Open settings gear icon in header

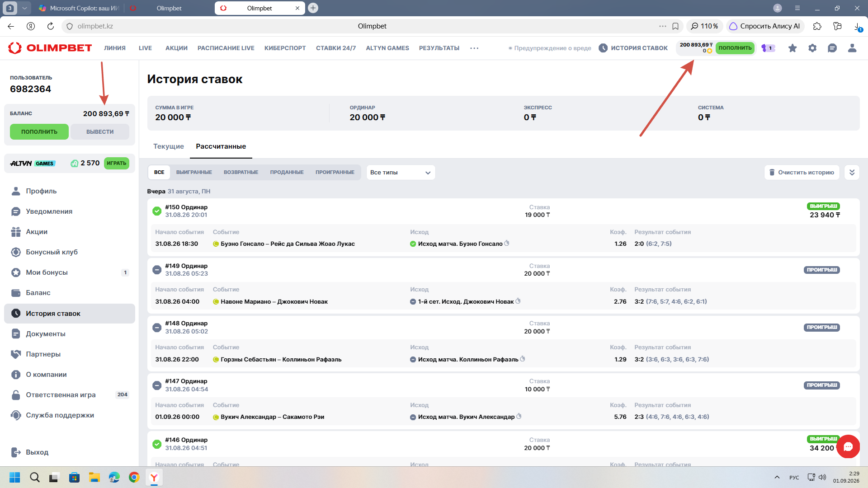[812, 48]
